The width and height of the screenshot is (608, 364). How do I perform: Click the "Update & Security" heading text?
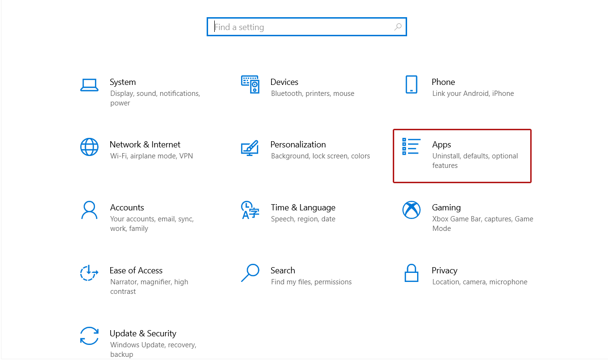tap(143, 333)
